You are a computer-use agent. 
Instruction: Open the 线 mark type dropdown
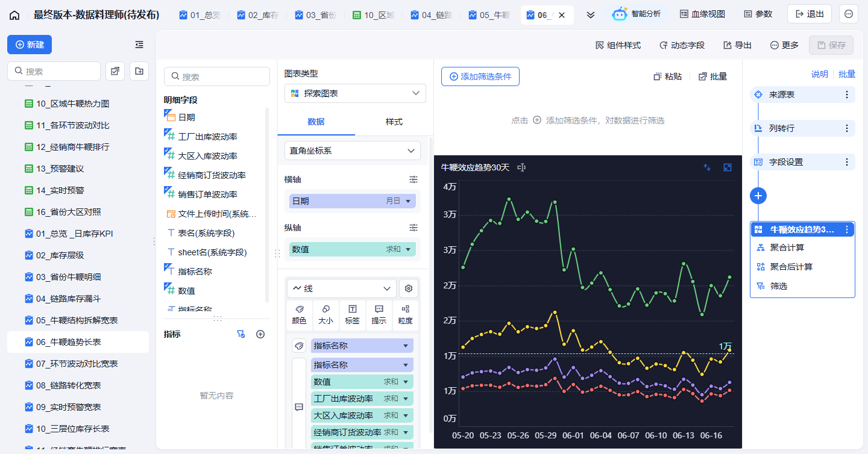(342, 288)
